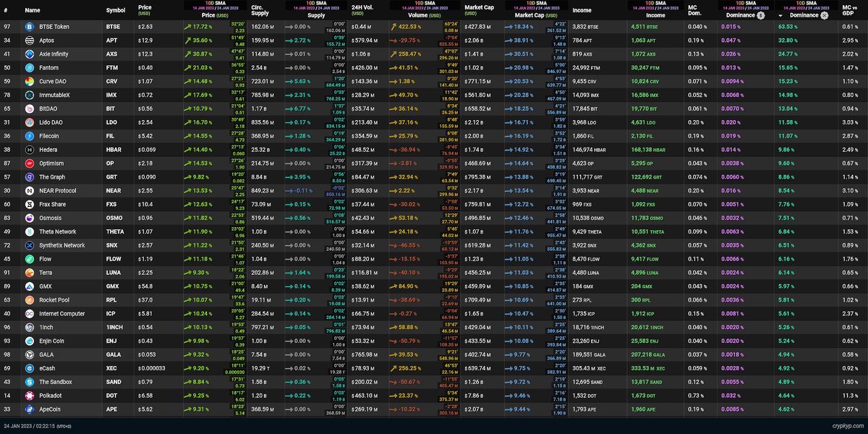Click the Axie Infinity coin logo

point(30,54)
